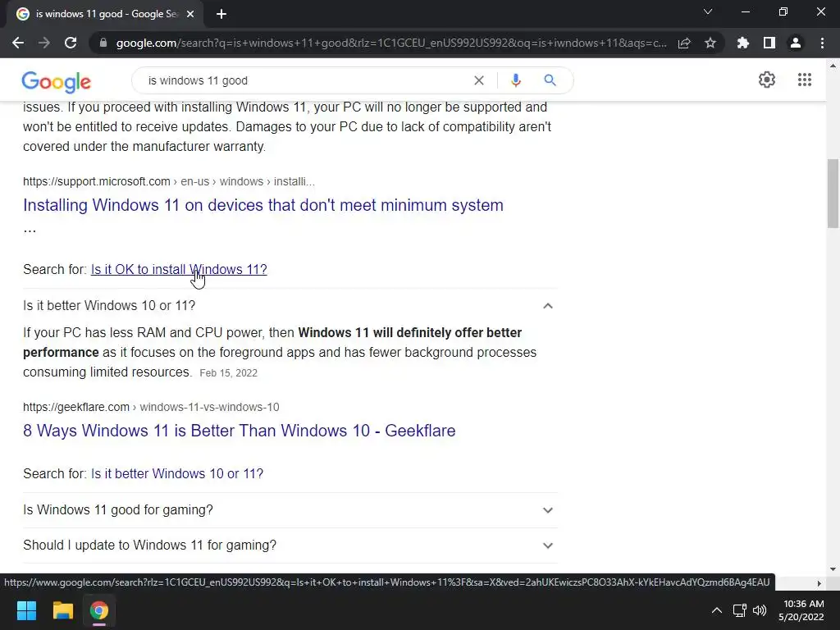Open the tab search chevron in title bar
840x630 pixels.
(708, 11)
